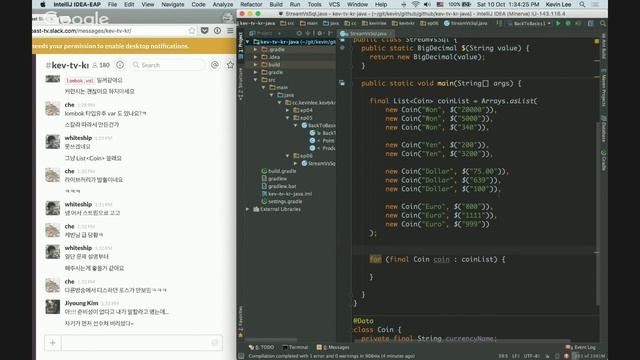Collapse the src folder

[x=256, y=80]
